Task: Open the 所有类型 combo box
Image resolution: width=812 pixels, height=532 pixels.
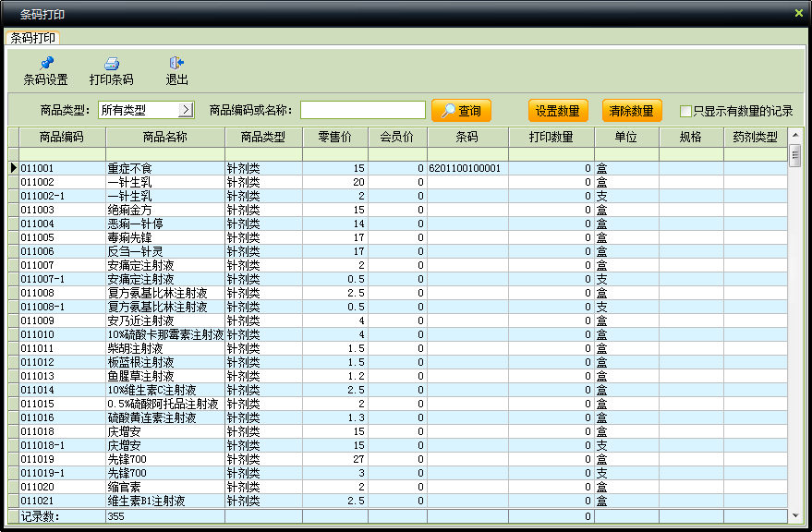Action: click(146, 110)
